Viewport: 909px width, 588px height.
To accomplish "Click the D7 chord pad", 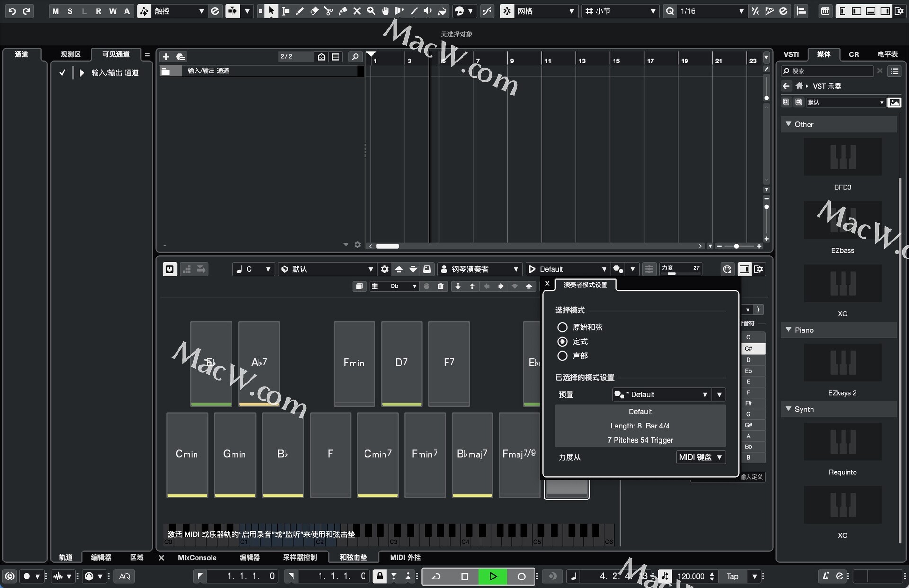I will coord(401,364).
